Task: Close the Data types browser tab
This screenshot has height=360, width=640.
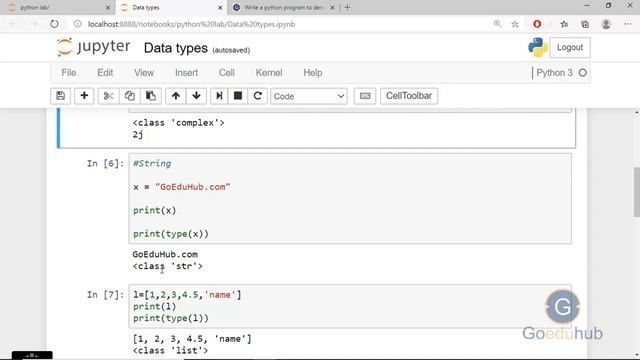Action: pos(220,7)
